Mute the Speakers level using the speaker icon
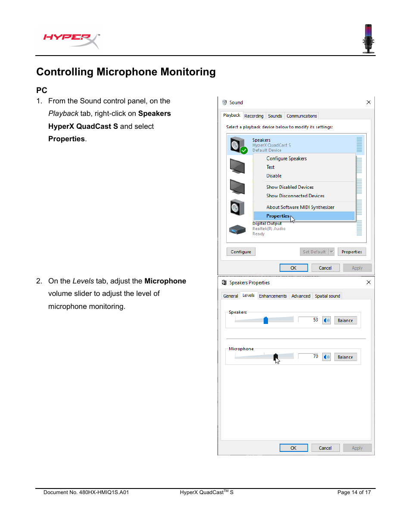This screenshot has height=532, width=411. (x=327, y=320)
